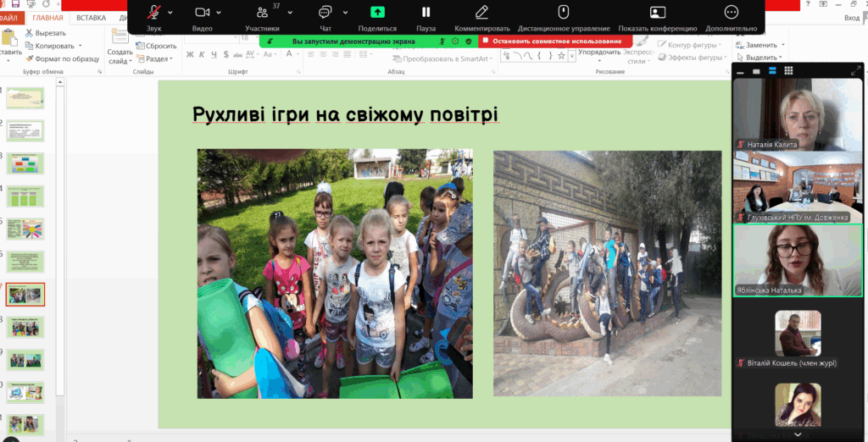Viewport: 868px width, 442px height.
Task: Click the green Поделиться share icon
Action: tap(377, 12)
